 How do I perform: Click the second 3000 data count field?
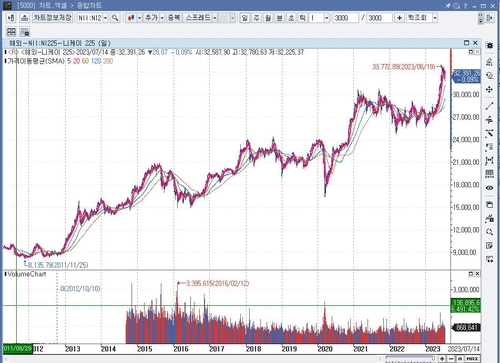[x=379, y=18]
